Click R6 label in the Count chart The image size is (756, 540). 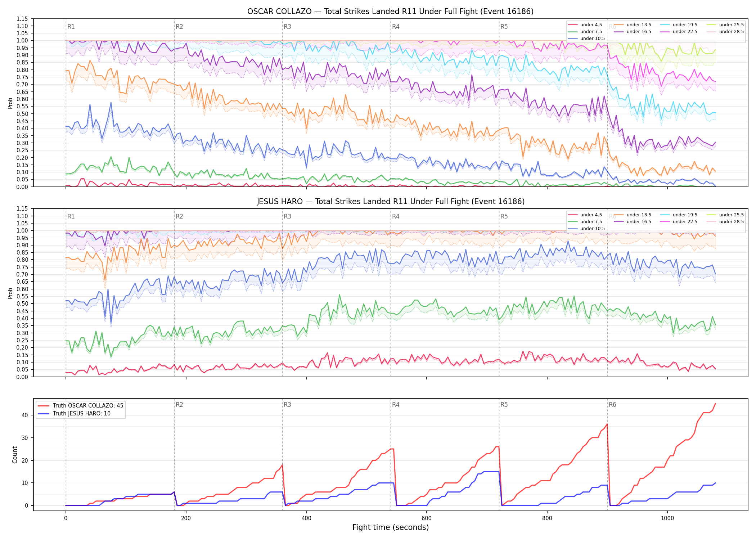(x=612, y=405)
